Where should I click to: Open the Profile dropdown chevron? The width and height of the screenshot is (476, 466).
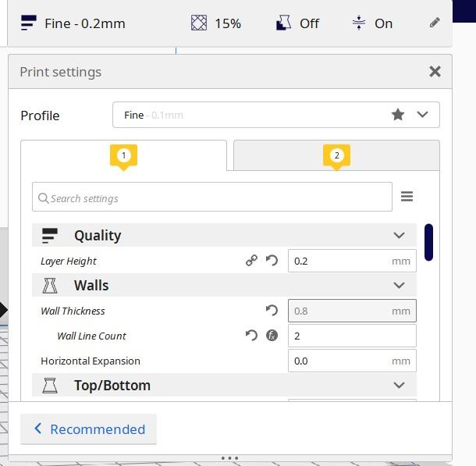click(422, 115)
